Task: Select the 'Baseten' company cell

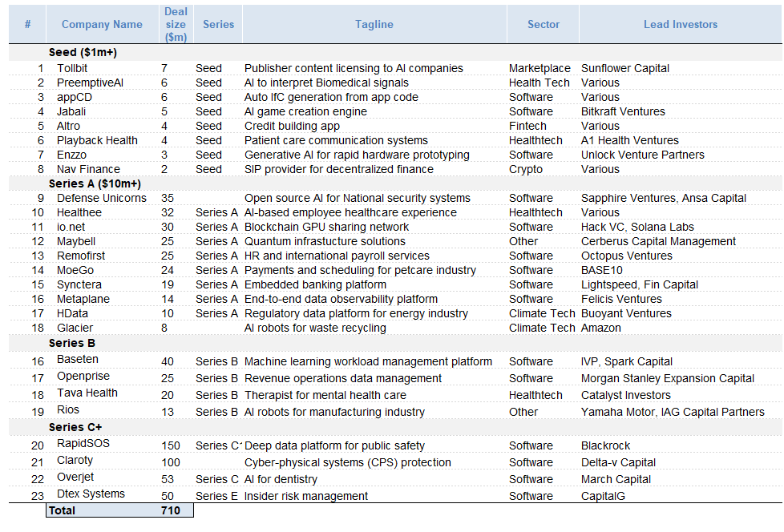Action: 78,359
